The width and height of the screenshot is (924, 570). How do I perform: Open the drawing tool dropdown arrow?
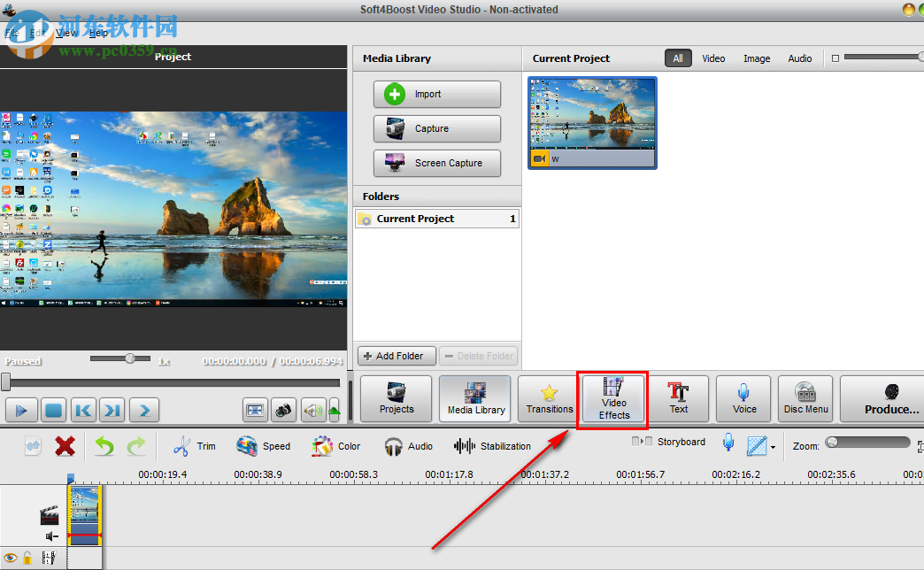tap(774, 447)
